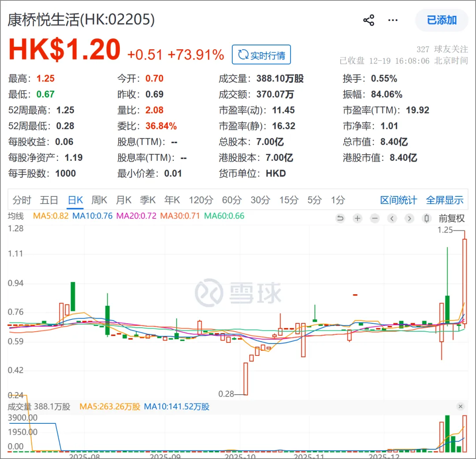
Task: Close the volume indicator panel
Action: tap(461, 407)
